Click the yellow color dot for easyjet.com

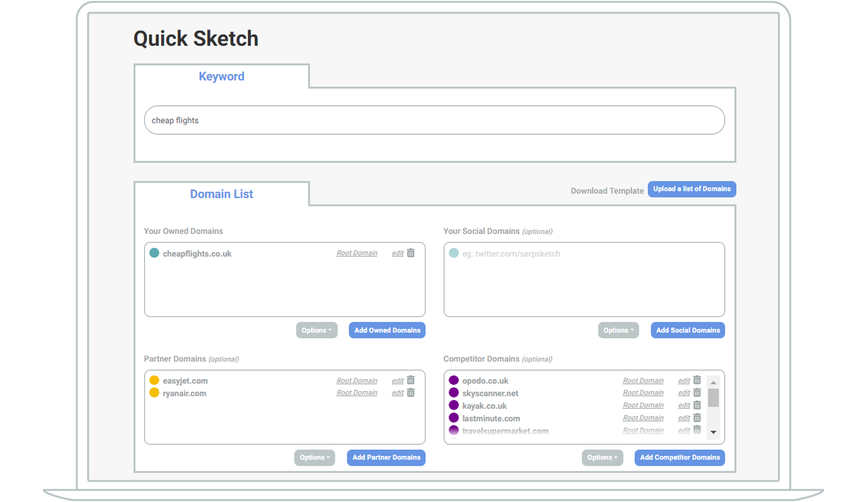tap(154, 380)
